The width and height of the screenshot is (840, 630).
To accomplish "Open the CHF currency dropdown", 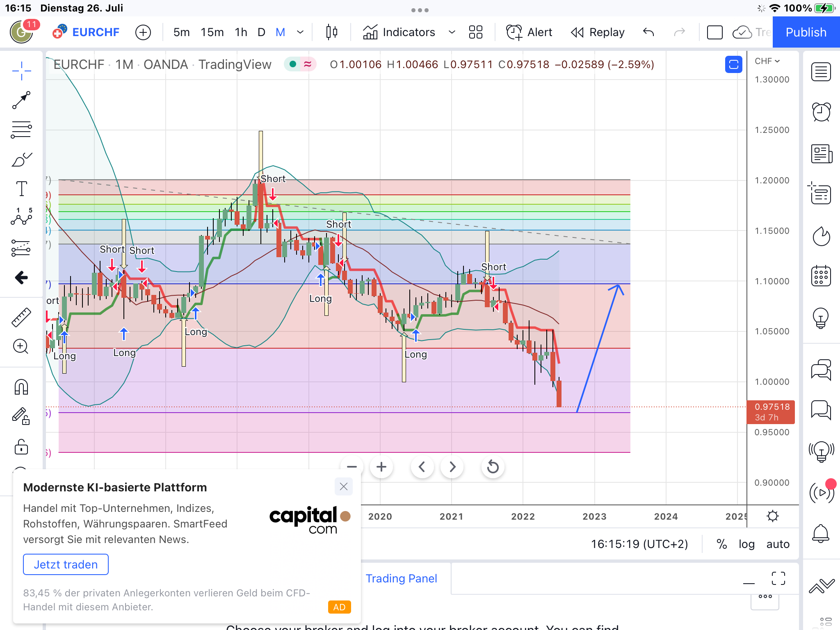I will tap(767, 61).
